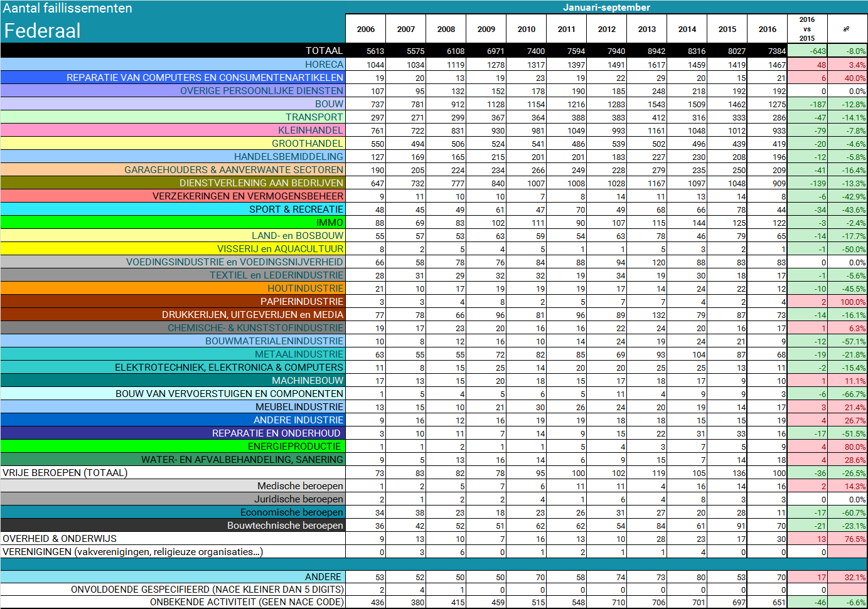
Task: Click the BOUW row label
Action: (329, 103)
